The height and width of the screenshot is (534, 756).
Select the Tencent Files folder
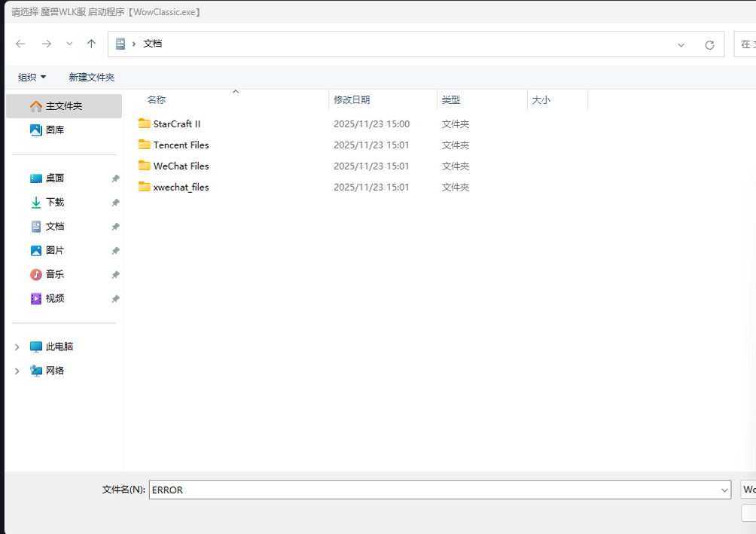[181, 145]
